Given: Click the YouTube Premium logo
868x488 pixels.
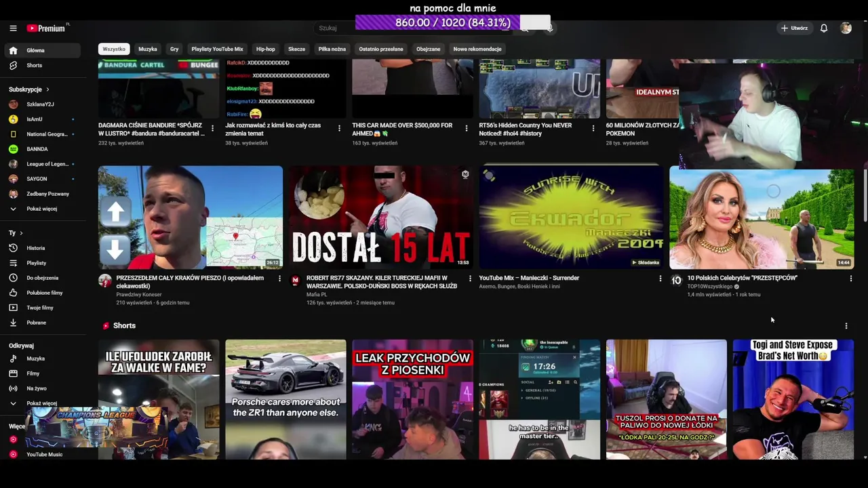Looking at the screenshot, I should [46, 28].
